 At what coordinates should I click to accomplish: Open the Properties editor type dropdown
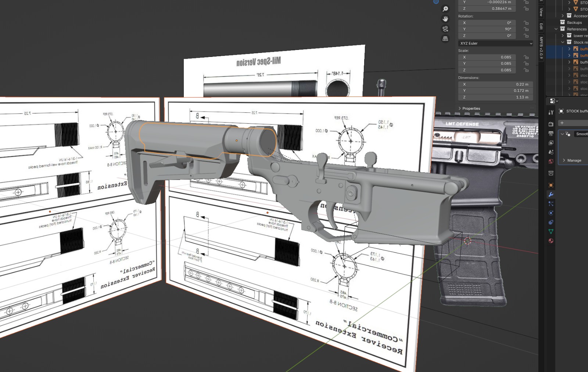point(554,101)
